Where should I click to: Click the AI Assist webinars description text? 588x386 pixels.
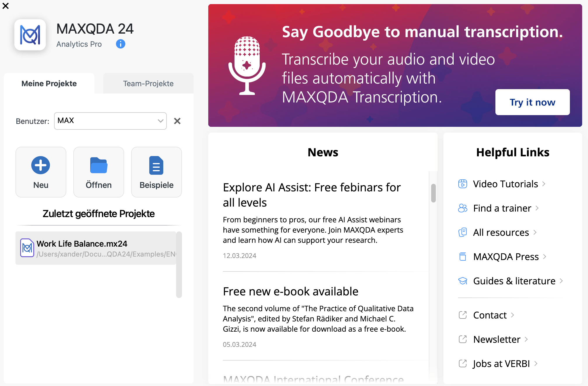tap(313, 230)
